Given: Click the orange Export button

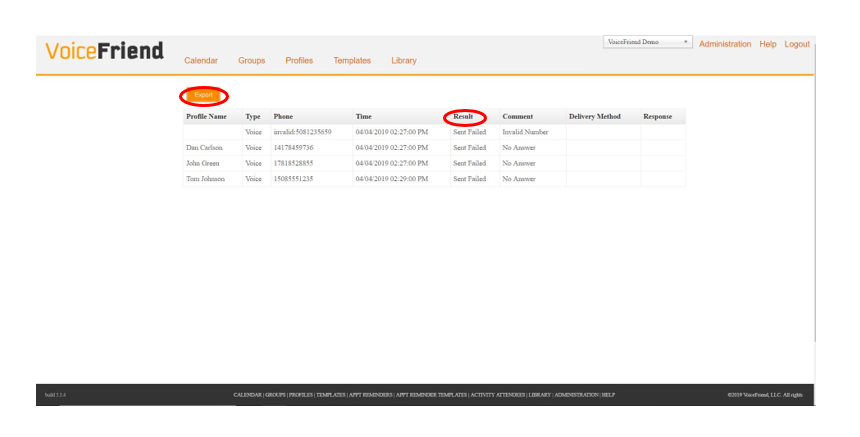Looking at the screenshot, I should pyautogui.click(x=203, y=95).
